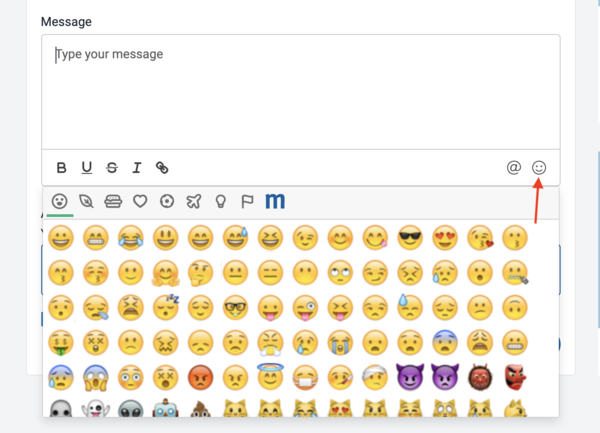Switch to smileys emoji category tab
Screen dimensions: 600x433
[x=60, y=201]
